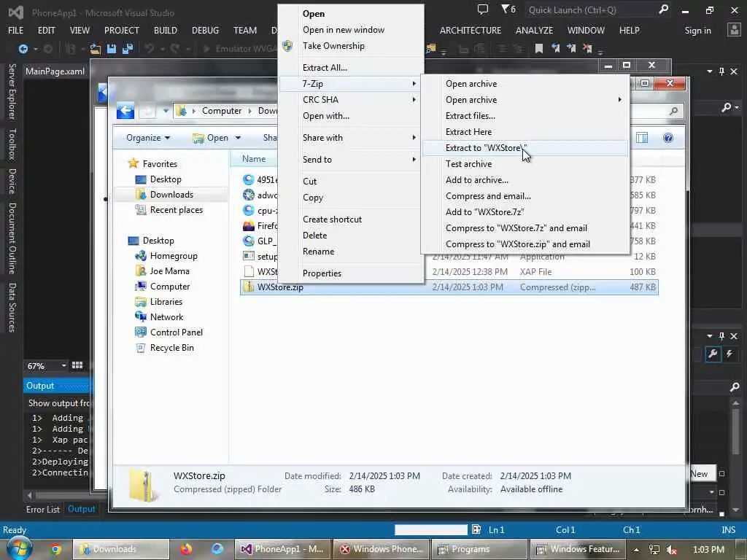
Task: Open the Organize dropdown in Explorer
Action: tap(148, 138)
